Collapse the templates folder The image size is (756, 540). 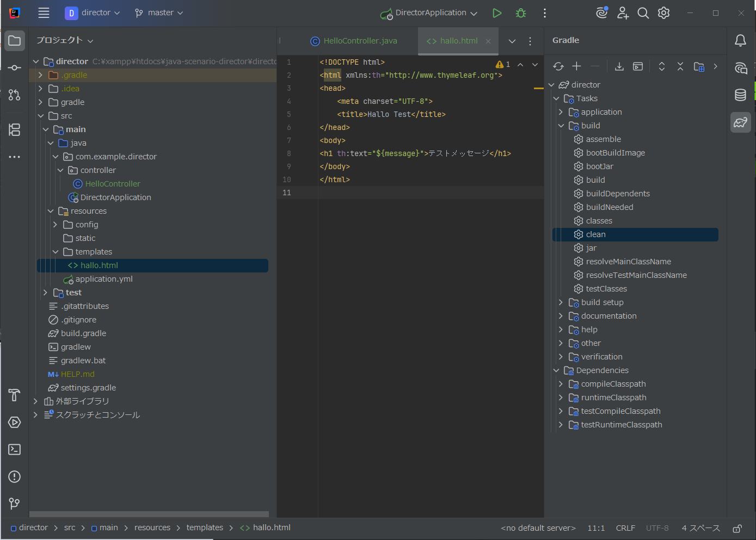coord(56,252)
